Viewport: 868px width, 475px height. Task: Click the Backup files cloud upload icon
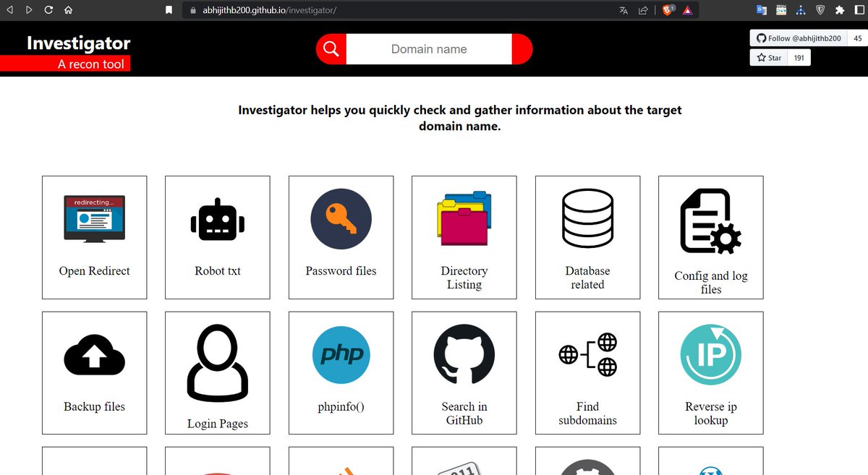[94, 356]
